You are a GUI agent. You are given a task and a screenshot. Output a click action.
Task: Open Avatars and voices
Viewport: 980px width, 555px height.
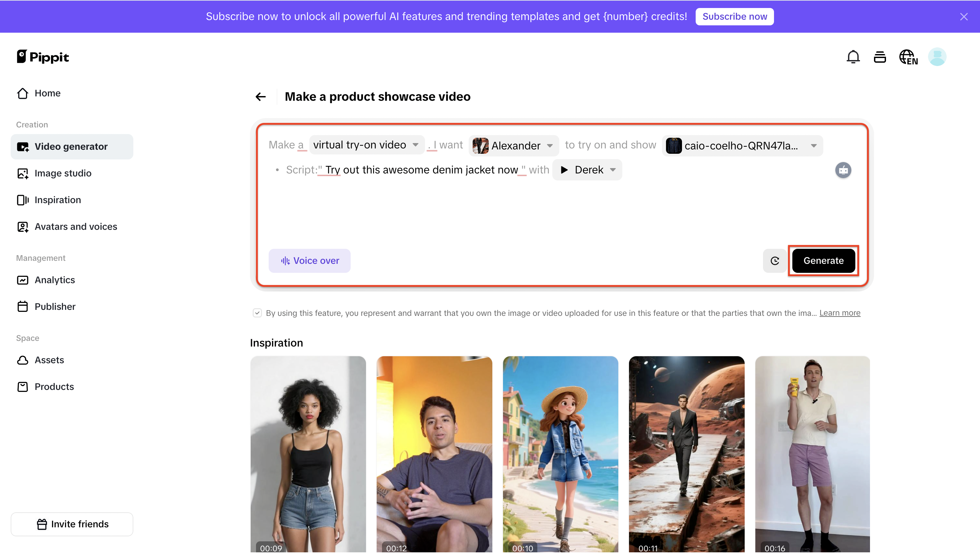(x=76, y=226)
